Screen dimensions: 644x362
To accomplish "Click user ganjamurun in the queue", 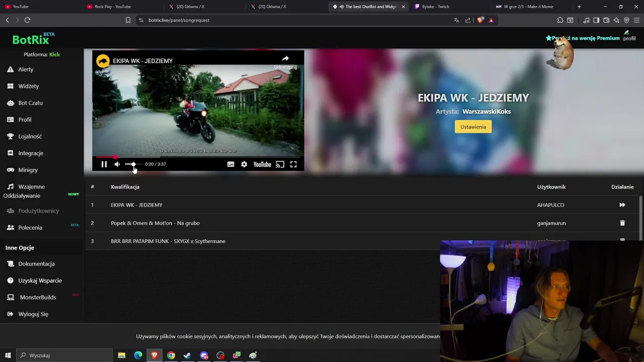I will [x=551, y=223].
